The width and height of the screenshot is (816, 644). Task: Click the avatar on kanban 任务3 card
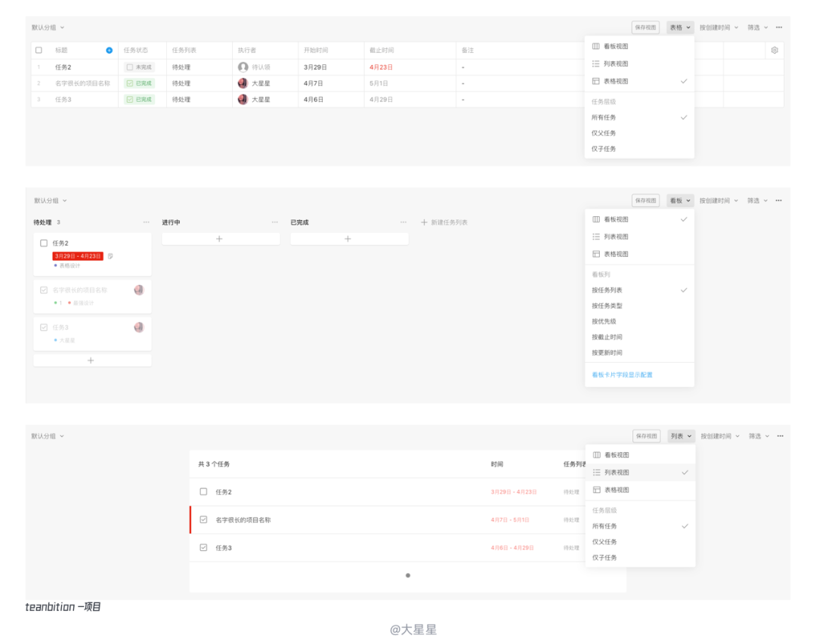pos(139,327)
